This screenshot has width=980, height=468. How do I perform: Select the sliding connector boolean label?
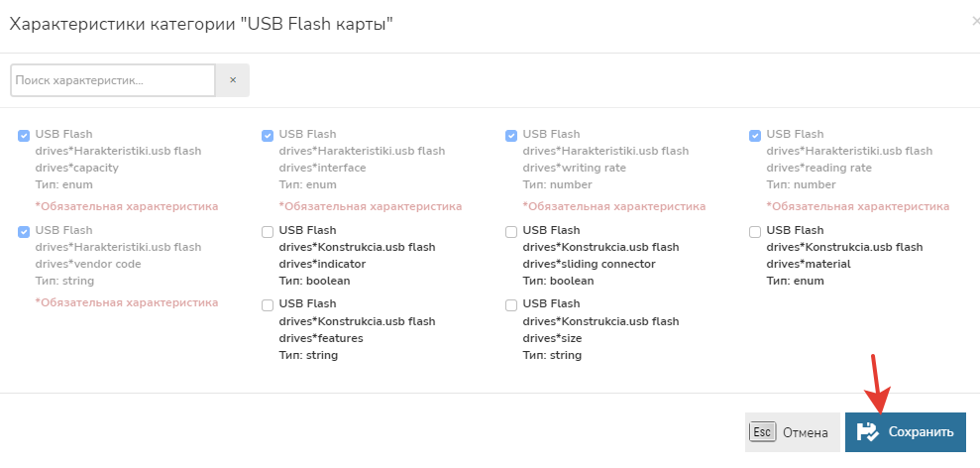point(600,255)
